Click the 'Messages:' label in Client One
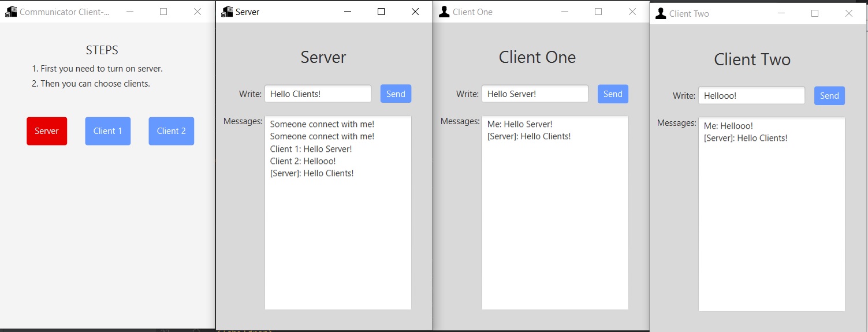 pyautogui.click(x=460, y=121)
